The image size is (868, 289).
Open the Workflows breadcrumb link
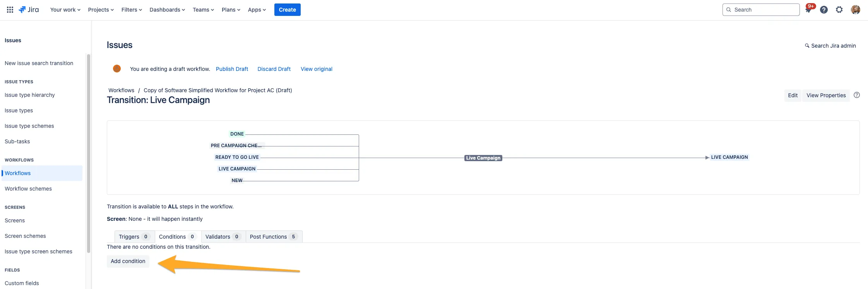click(x=121, y=90)
